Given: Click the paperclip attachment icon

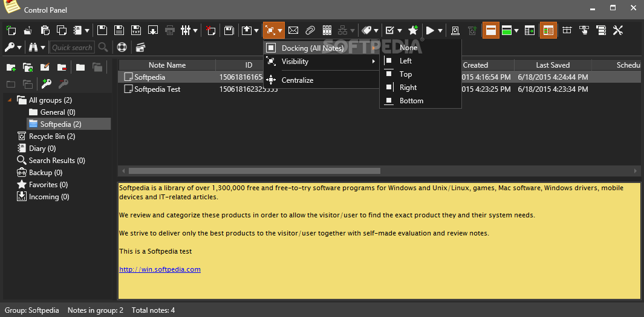Looking at the screenshot, I should 310,30.
